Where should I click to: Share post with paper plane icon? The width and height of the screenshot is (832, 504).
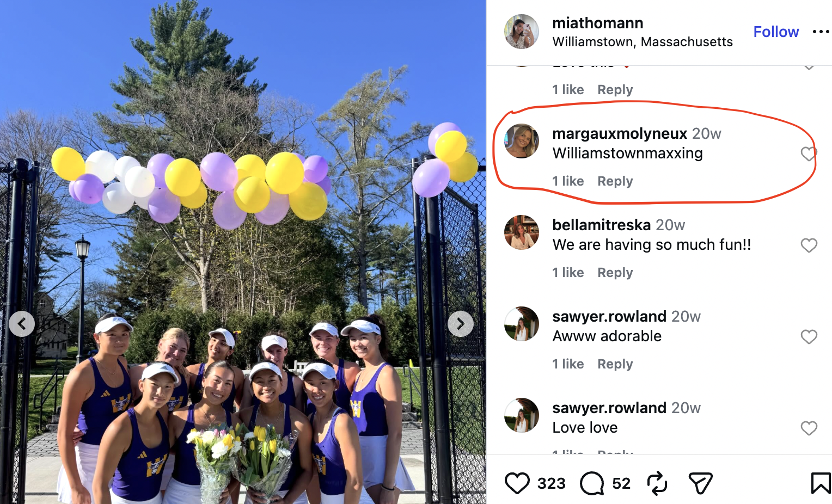point(700,483)
